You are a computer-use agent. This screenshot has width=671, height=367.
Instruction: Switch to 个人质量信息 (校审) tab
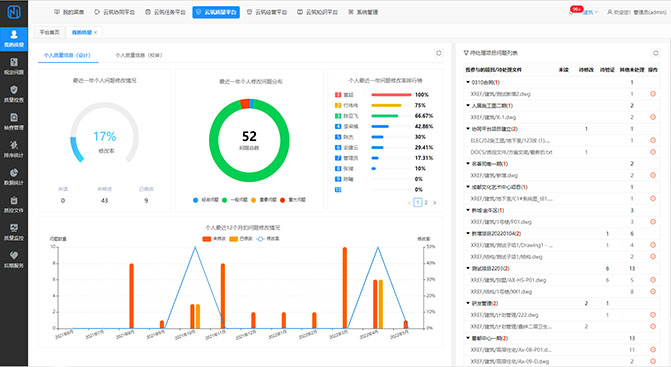(x=139, y=55)
